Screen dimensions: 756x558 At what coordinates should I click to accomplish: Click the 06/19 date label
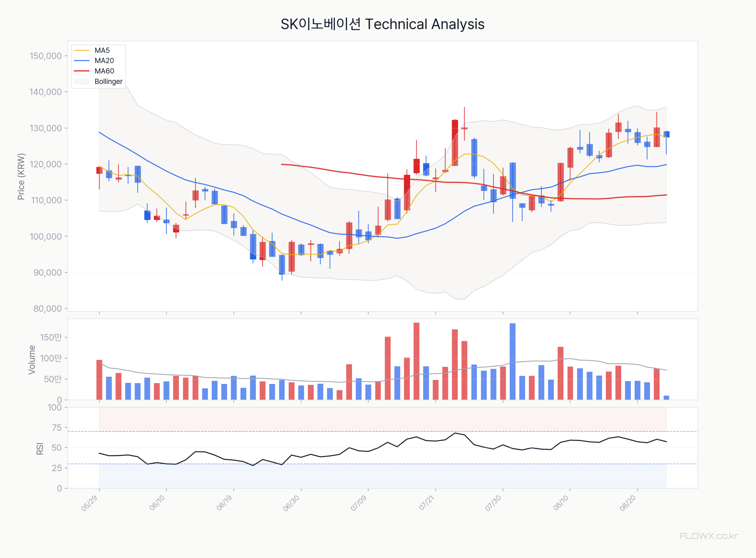pos(224,503)
